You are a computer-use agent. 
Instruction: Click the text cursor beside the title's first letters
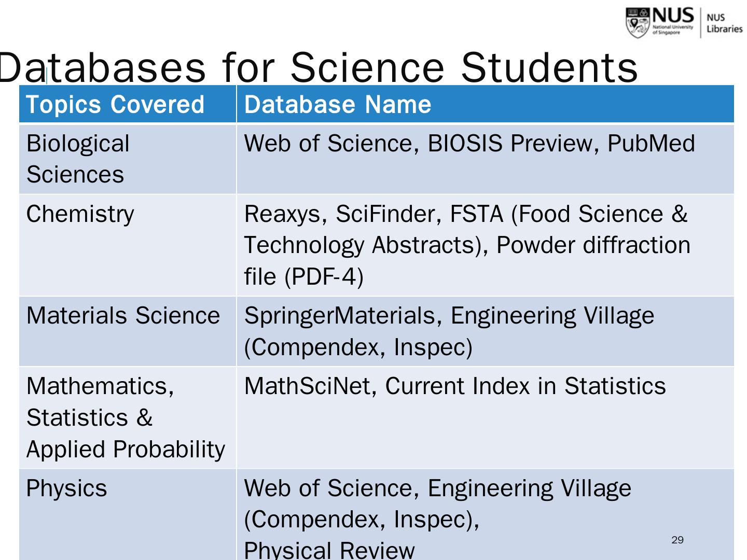47,77
